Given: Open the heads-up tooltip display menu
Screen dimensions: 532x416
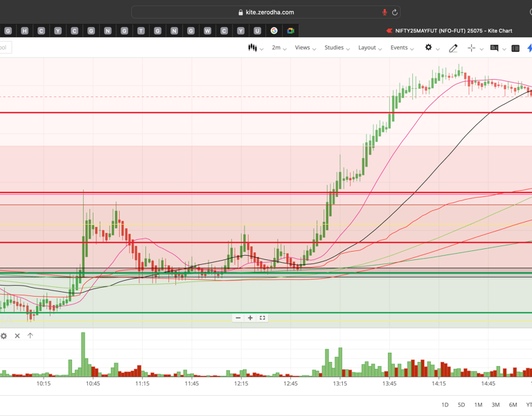Looking at the screenshot, I should click(498, 49).
